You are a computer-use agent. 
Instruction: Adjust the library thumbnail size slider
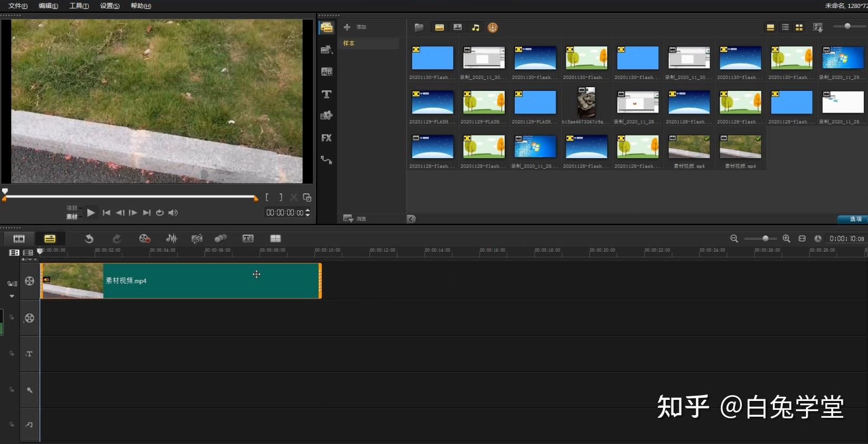tap(847, 26)
